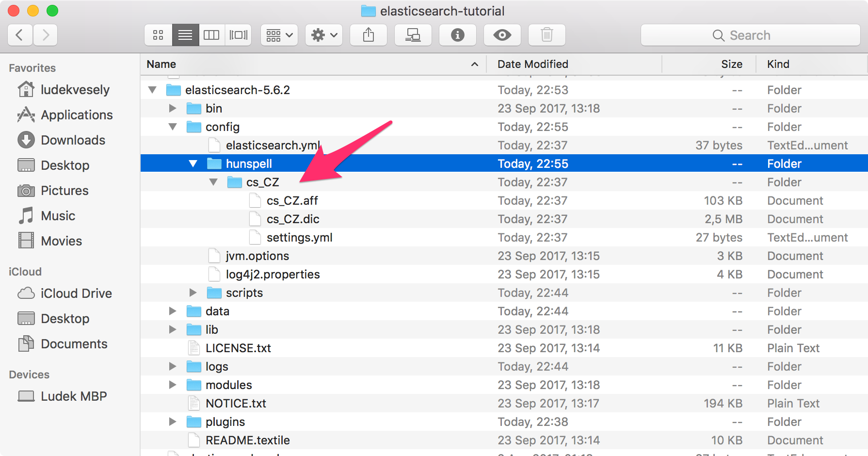Collapse the cs_CZ folder
This screenshot has width=868, height=456.
click(213, 182)
